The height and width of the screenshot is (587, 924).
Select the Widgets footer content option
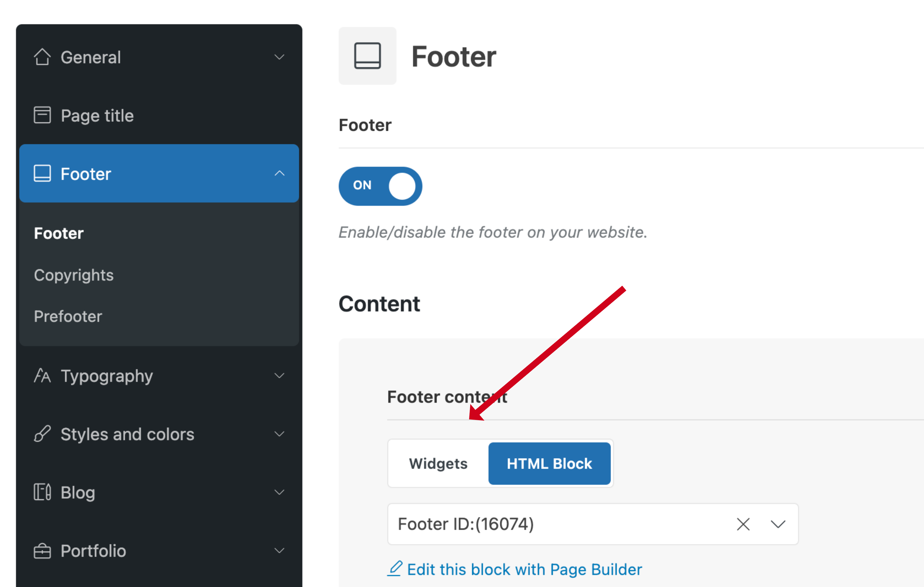pos(438,463)
